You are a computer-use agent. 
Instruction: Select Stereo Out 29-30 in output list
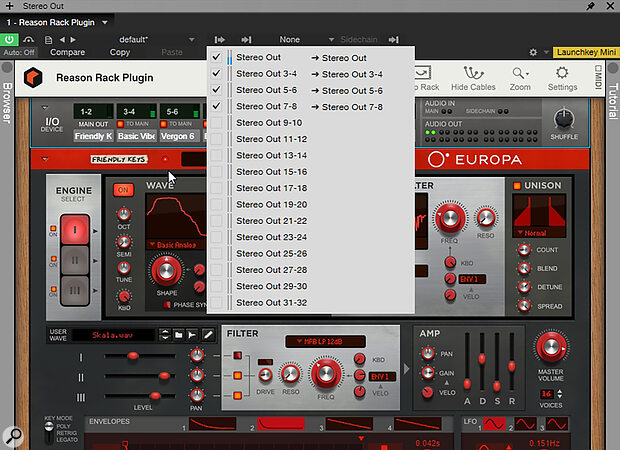[x=271, y=286]
